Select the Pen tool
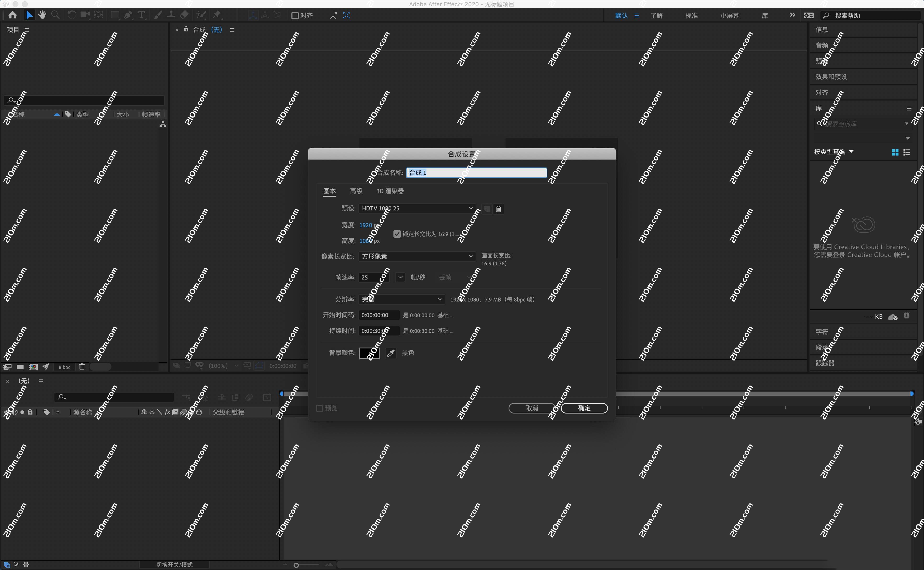 [x=128, y=15]
